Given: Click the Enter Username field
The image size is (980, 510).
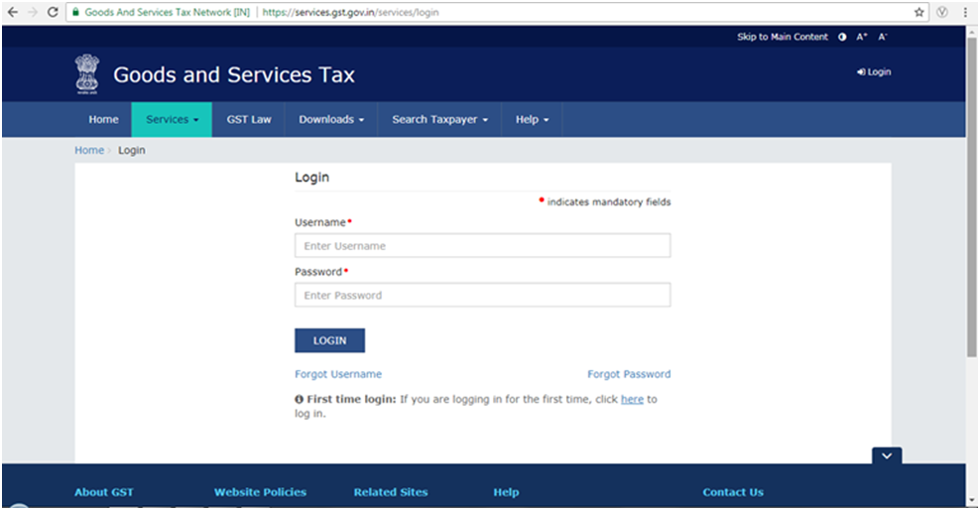Looking at the screenshot, I should 482,246.
